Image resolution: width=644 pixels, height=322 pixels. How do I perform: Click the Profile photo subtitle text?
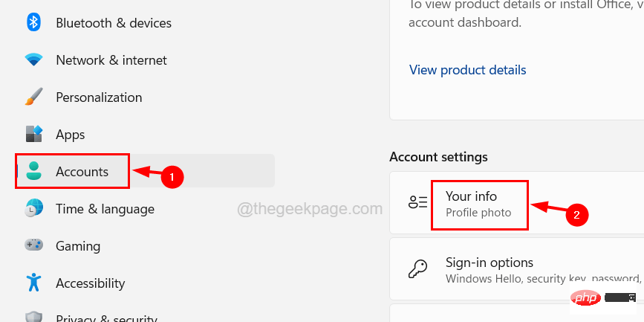(x=478, y=213)
